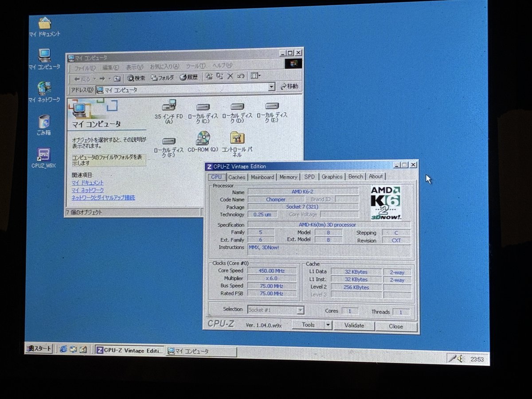Click the 検索 search toolbar button
532x399 pixels.
point(136,78)
